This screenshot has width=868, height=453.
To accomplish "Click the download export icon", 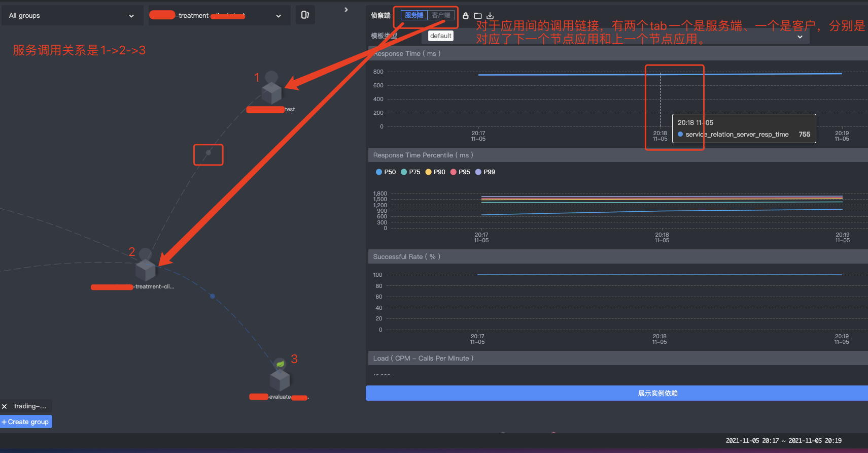I will [490, 16].
